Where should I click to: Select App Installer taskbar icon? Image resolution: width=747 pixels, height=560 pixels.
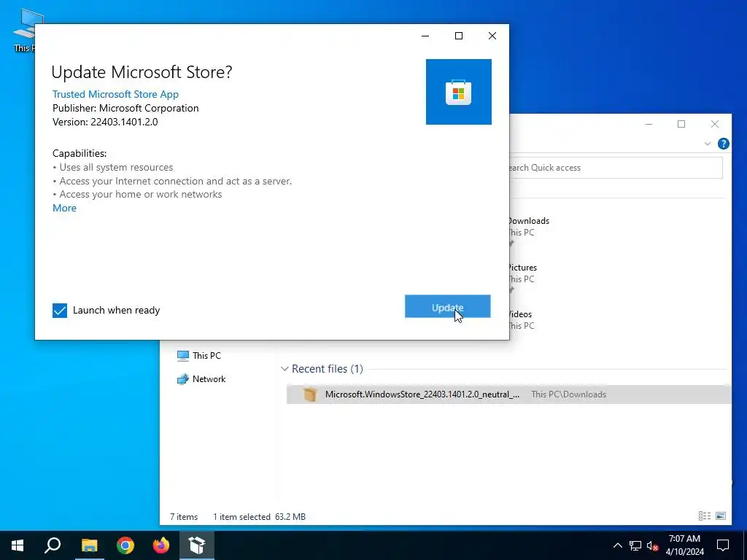[x=197, y=545]
